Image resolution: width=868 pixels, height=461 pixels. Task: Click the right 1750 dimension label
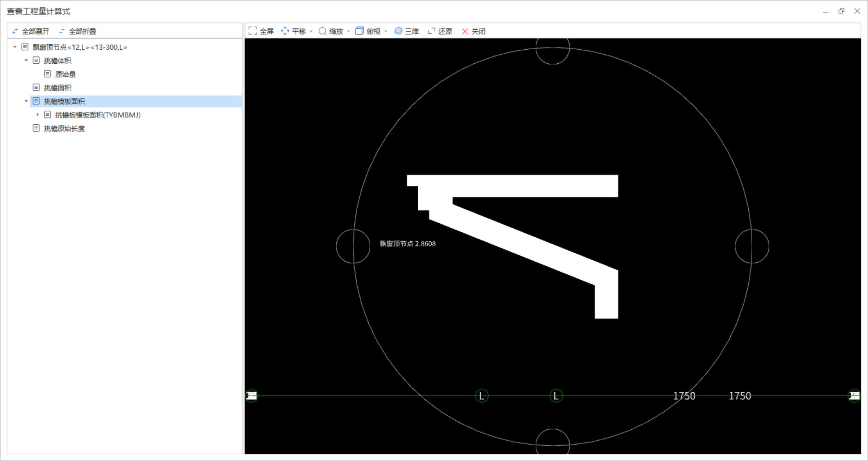coord(740,396)
